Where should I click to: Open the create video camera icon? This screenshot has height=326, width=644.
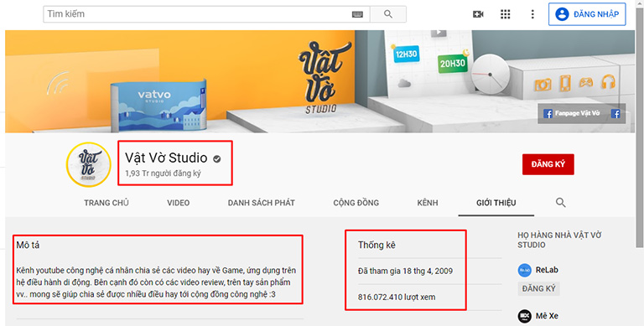[478, 14]
